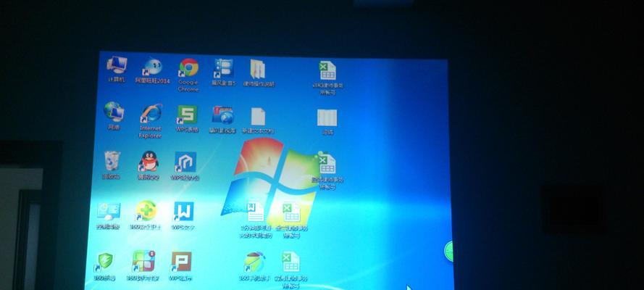This screenshot has height=290, width=644.
Task: Open the WPS Writer blue W shortcut
Action: tap(183, 215)
